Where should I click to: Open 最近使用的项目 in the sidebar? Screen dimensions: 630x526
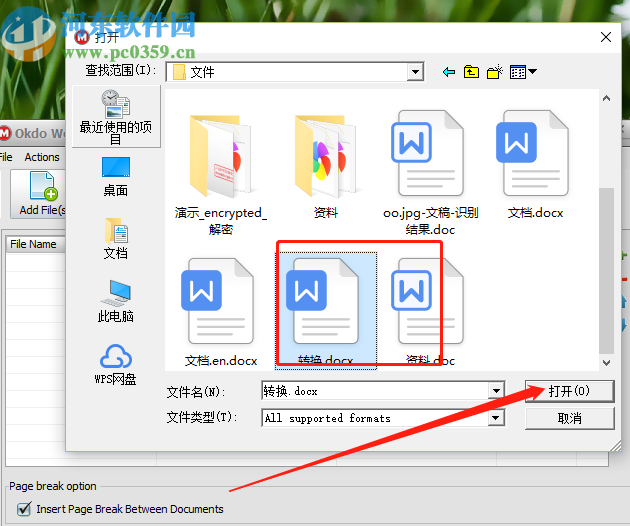pyautogui.click(x=116, y=117)
